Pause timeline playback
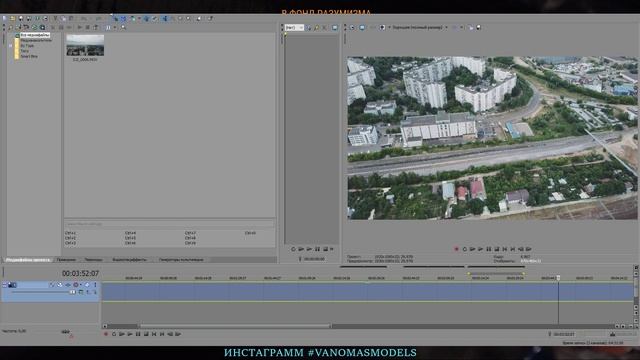Viewport: 640px width, 360px height. pos(138,334)
